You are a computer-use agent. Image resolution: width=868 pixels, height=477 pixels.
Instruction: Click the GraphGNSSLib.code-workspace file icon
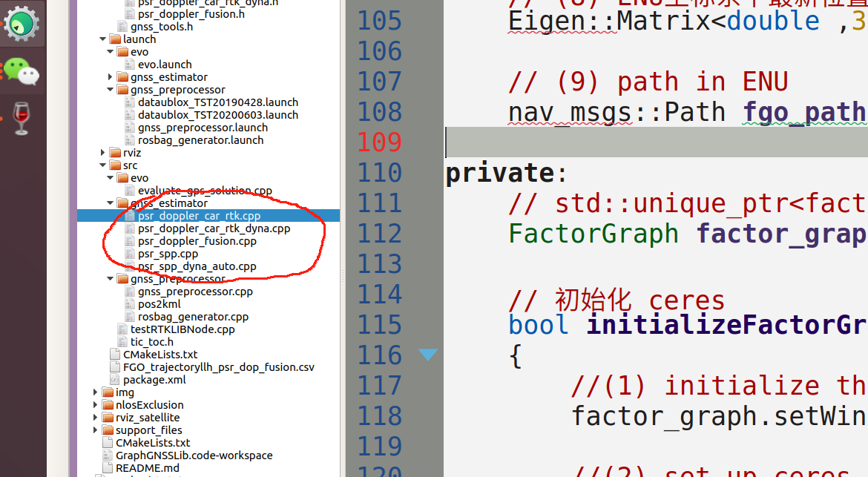106,455
